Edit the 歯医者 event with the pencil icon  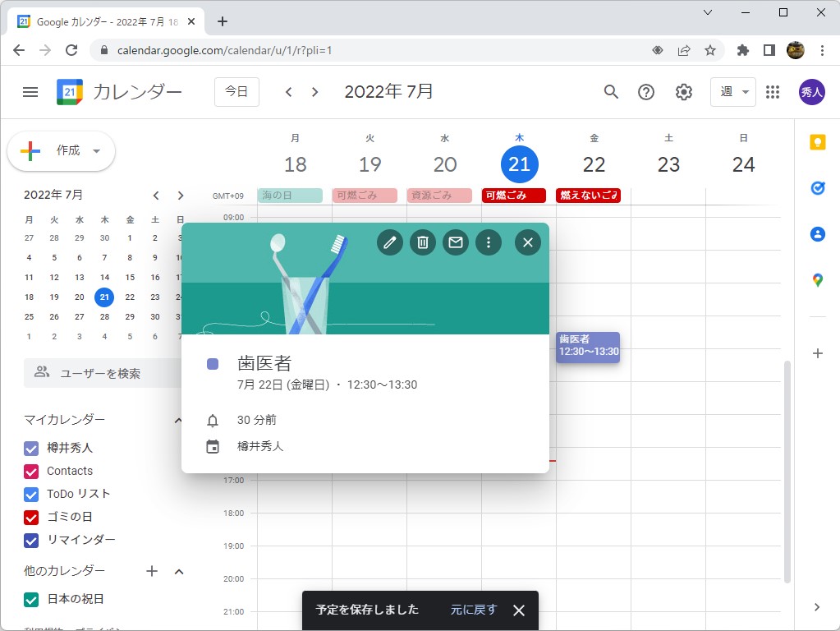[389, 242]
